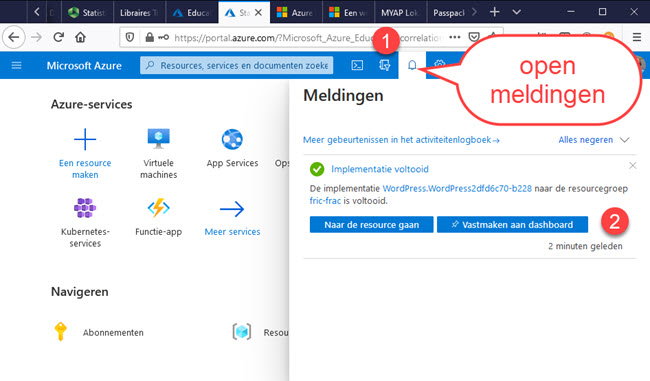
Task: Click the Pocket save icon
Action: tap(474, 37)
